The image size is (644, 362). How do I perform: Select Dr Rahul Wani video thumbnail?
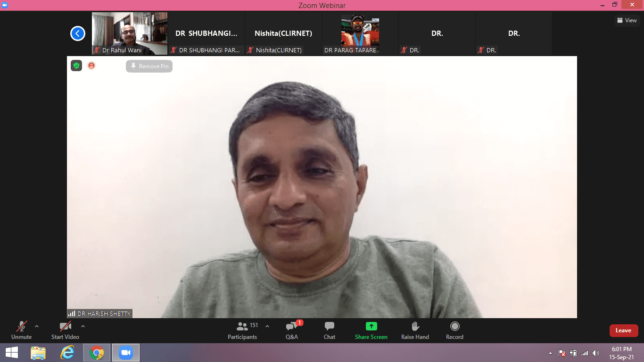click(x=129, y=33)
